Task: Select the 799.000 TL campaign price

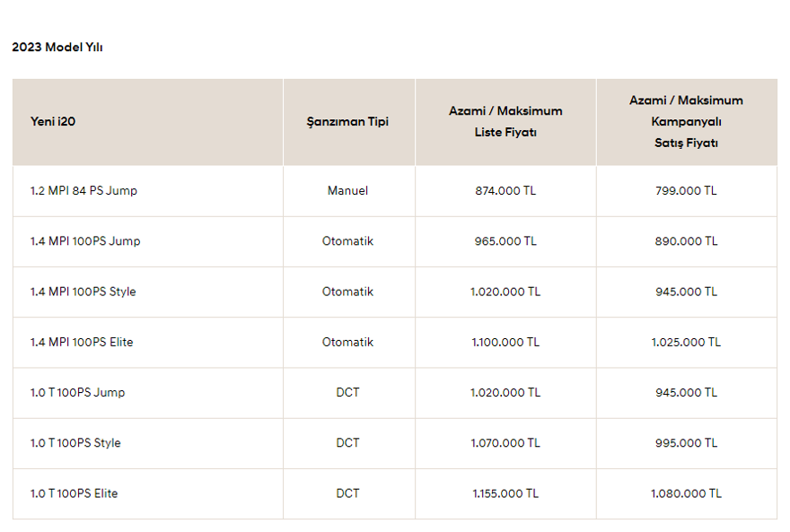Action: coord(686,191)
